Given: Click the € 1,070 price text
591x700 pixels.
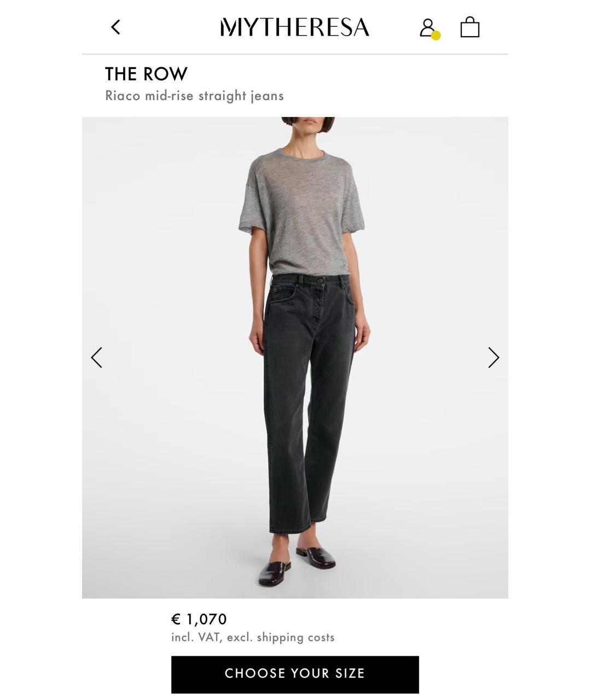Looking at the screenshot, I should 199,619.
